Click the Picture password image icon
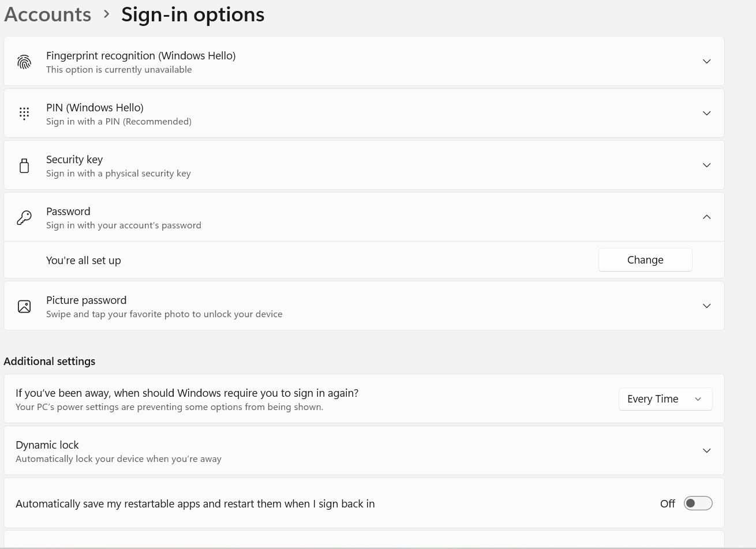This screenshot has width=756, height=549. 24,306
